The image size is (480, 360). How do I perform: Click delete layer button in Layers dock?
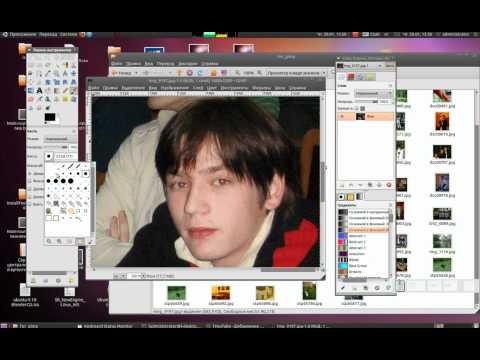point(389,185)
